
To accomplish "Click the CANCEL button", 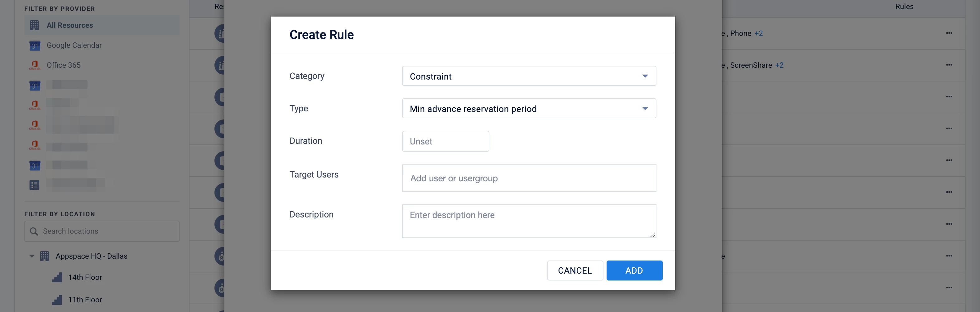I will point(574,271).
